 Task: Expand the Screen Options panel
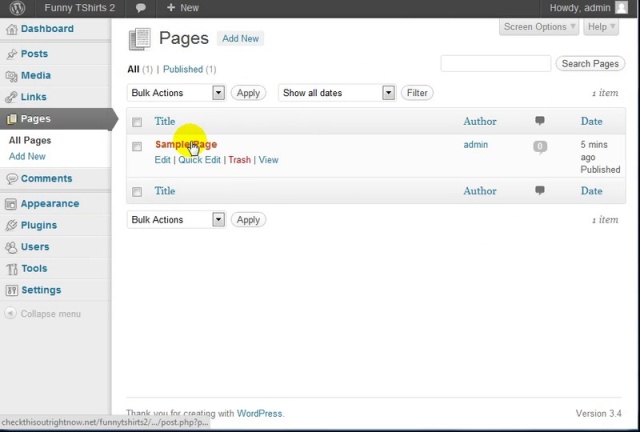pyautogui.click(x=539, y=27)
